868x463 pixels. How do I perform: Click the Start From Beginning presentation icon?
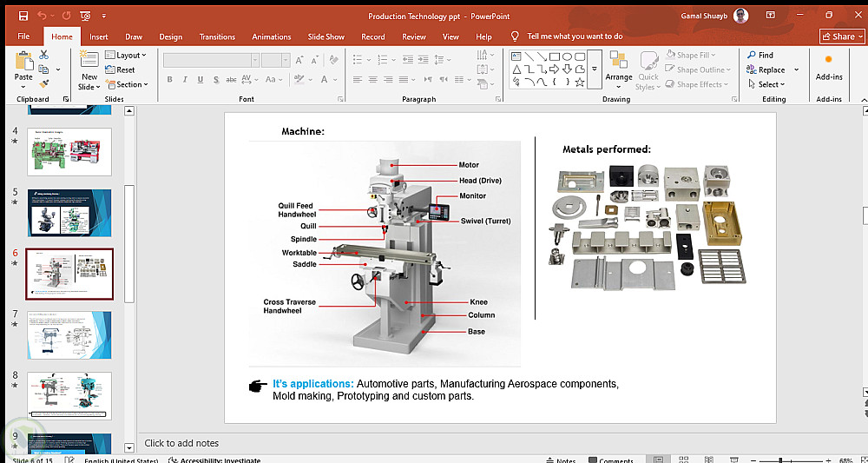pos(84,16)
